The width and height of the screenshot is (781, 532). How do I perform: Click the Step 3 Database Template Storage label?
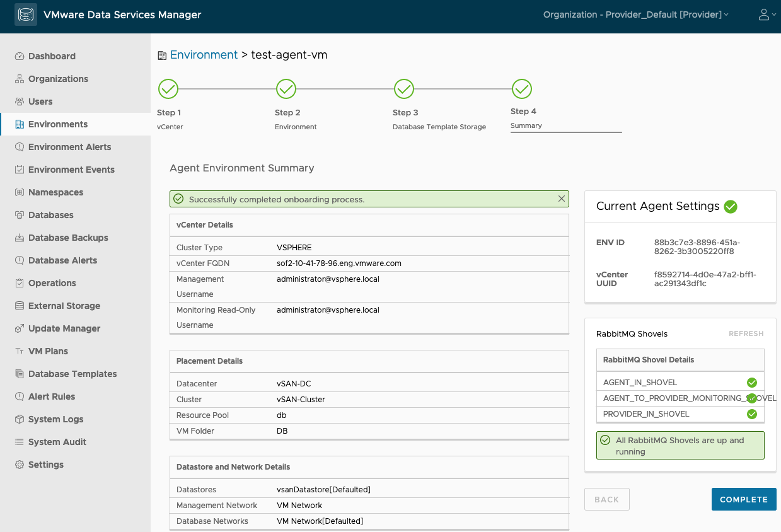pos(439,127)
